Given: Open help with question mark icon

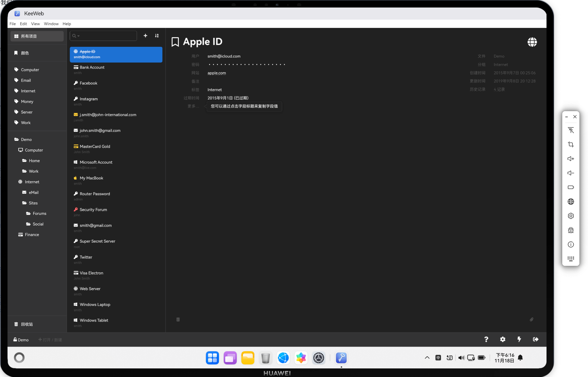Looking at the screenshot, I should (x=486, y=339).
